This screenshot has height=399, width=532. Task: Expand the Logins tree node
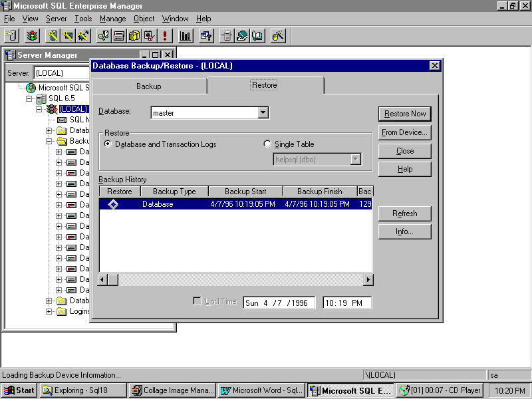pyautogui.click(x=49, y=311)
